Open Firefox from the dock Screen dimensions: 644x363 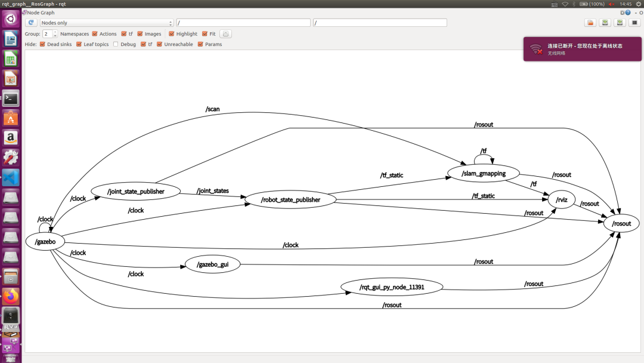pyautogui.click(x=11, y=296)
